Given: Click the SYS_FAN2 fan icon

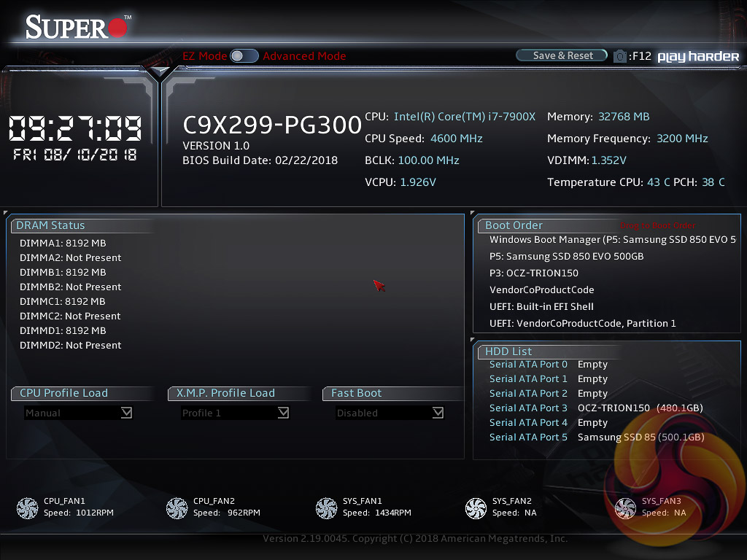Looking at the screenshot, I should (x=476, y=508).
